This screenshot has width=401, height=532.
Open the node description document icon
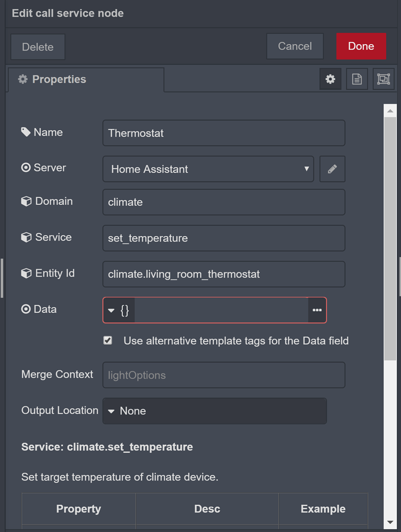[356, 79]
